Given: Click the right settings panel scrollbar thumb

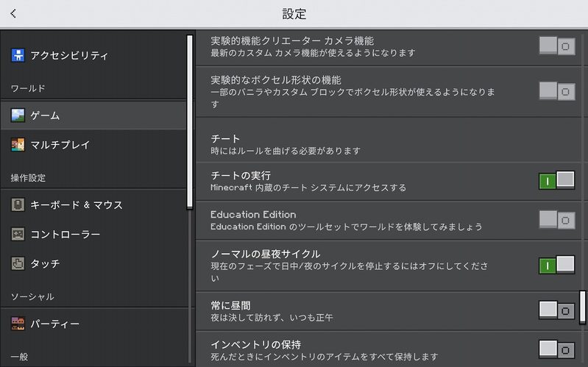Looking at the screenshot, I should 582,307.
